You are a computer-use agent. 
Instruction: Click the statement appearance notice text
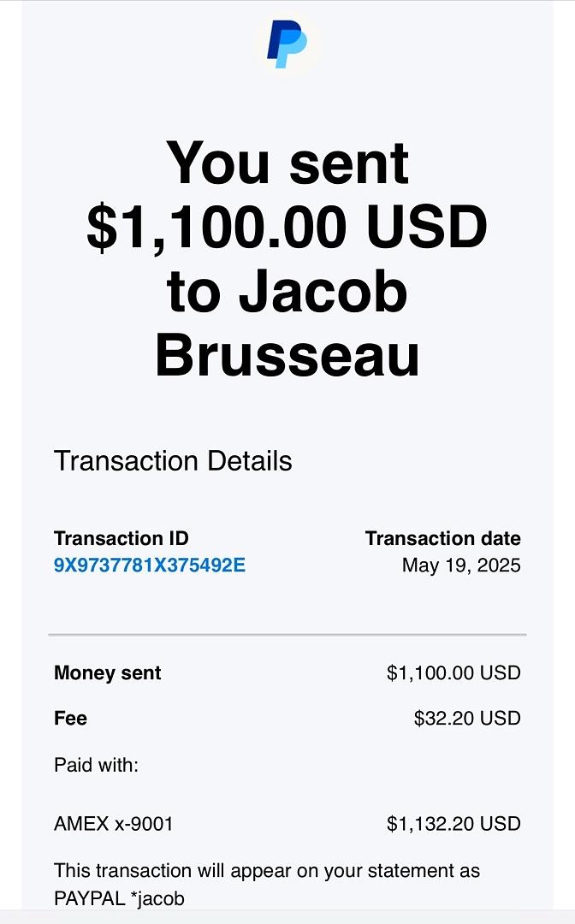267,871
